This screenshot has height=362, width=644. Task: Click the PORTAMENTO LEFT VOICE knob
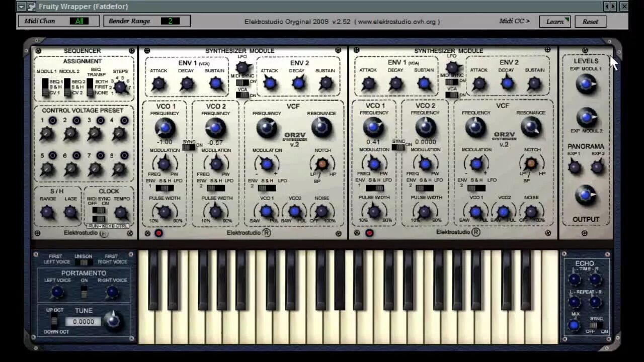click(57, 292)
